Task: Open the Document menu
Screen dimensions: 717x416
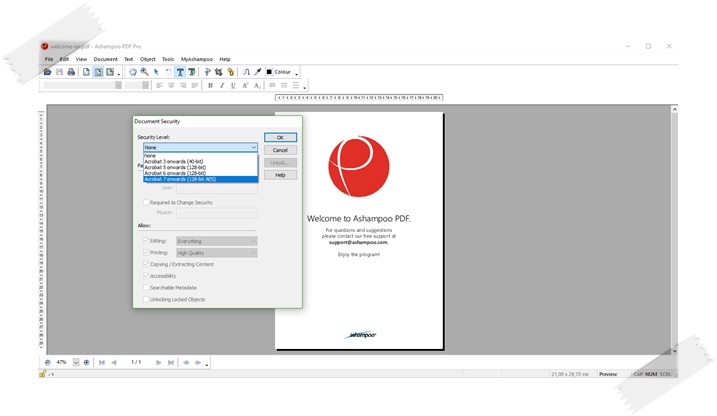Action: click(x=106, y=59)
